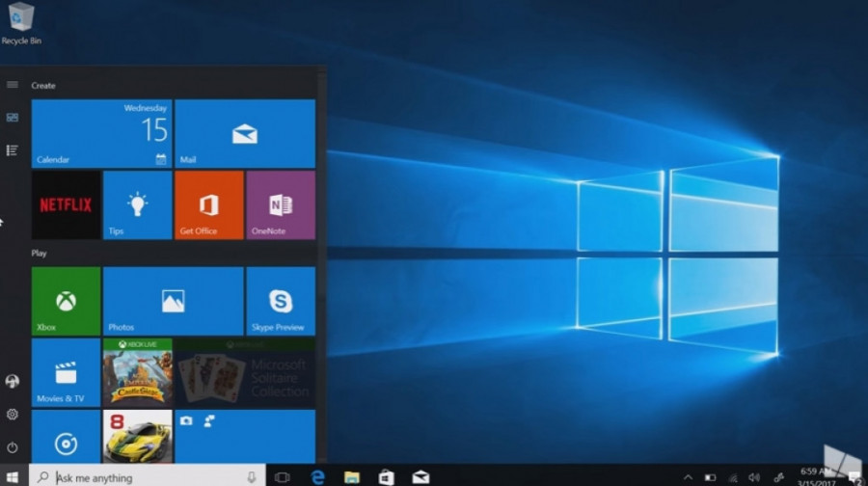The height and width of the screenshot is (486, 868).
Task: Open Skype Preview tile
Action: pyautogui.click(x=280, y=301)
